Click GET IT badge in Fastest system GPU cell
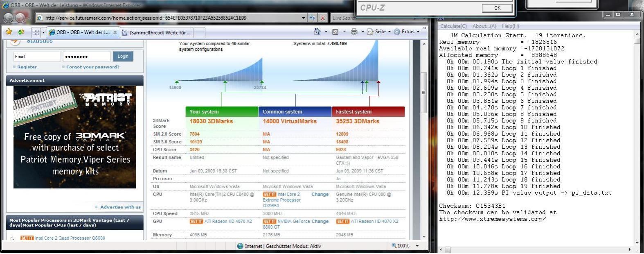 tap(343, 221)
